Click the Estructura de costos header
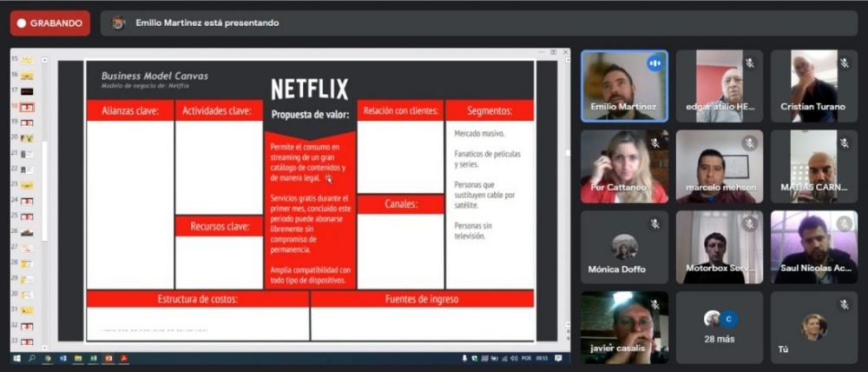Screen dimensions: 868x372 click(x=198, y=299)
